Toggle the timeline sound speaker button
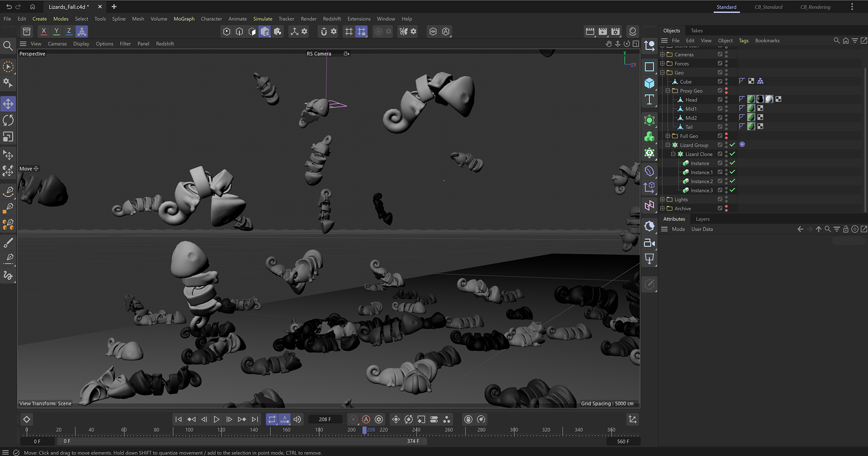 [297, 419]
